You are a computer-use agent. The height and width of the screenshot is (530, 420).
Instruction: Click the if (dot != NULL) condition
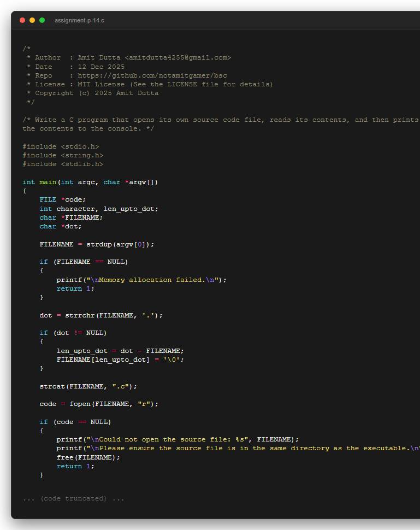click(x=73, y=333)
